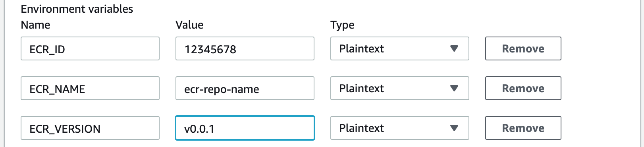Open the Plaintext type dropdown for ECR_ID

399,48
